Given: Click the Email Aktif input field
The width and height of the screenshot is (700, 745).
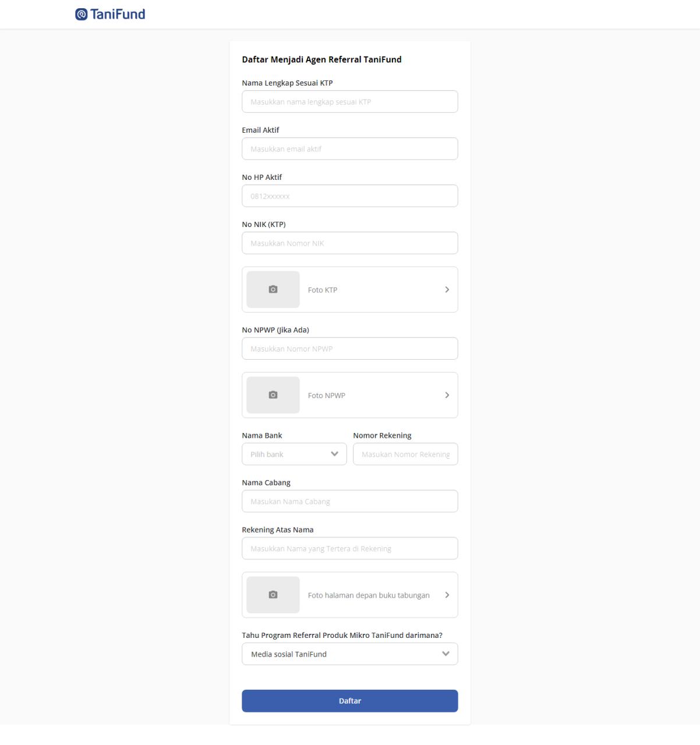Looking at the screenshot, I should coord(349,149).
